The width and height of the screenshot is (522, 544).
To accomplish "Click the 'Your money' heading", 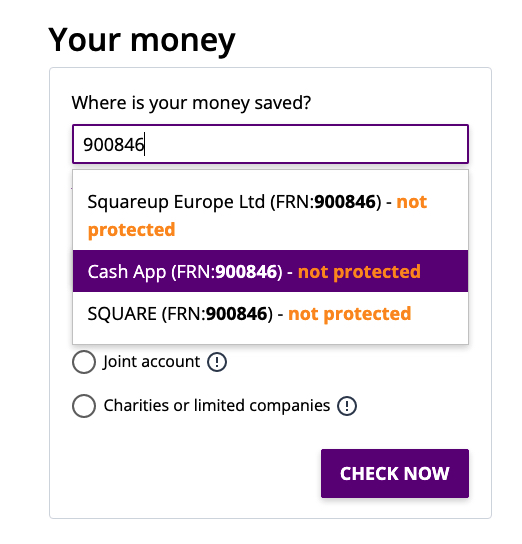I will coord(142,40).
